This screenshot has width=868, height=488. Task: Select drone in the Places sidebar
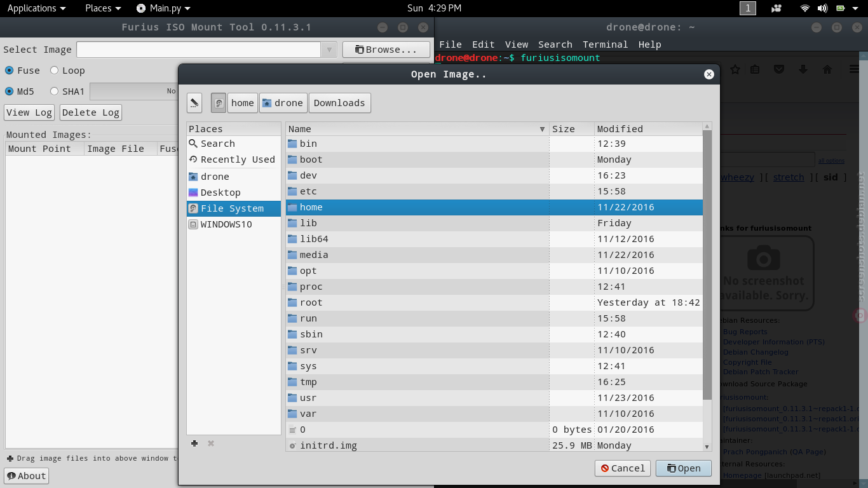coord(234,177)
